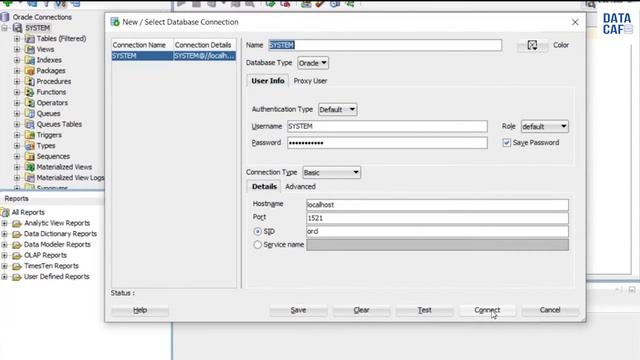Viewport: 640px width, 360px height.
Task: Click the Cancel button
Action: (x=550, y=310)
